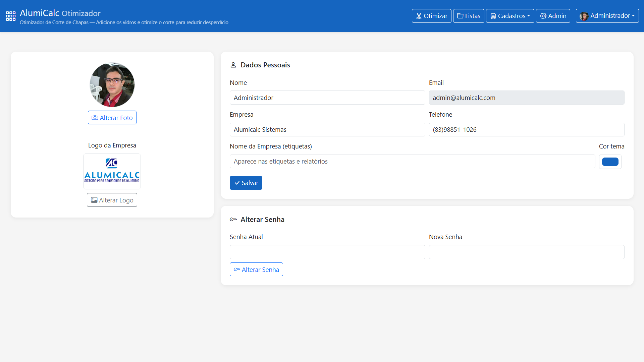The width and height of the screenshot is (644, 362).
Task: Focus the Nome da Empresa etiquetas field
Action: 412,161
